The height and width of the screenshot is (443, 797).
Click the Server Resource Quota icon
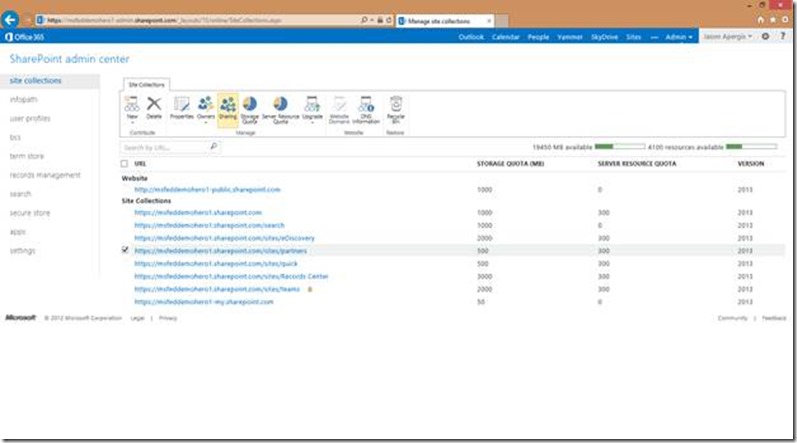(x=281, y=104)
